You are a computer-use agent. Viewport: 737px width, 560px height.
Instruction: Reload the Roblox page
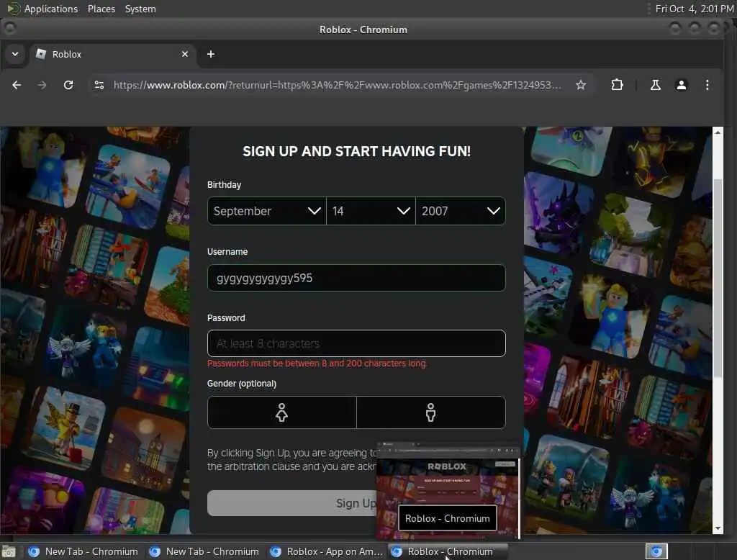click(x=68, y=85)
